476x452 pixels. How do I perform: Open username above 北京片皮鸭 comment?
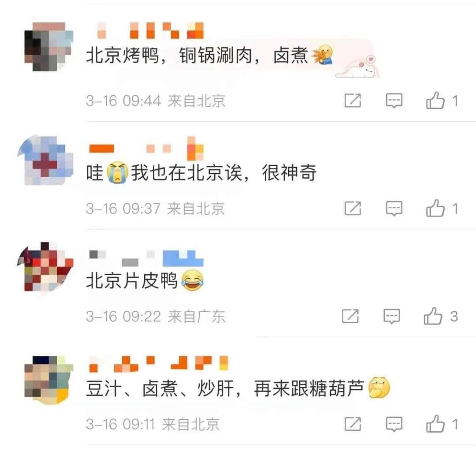tap(146, 258)
